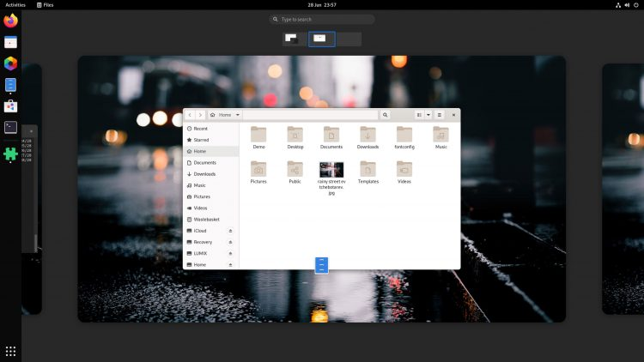Select the Videos folder in grid
Viewport: 644px width, 362px height.
pyautogui.click(x=404, y=172)
